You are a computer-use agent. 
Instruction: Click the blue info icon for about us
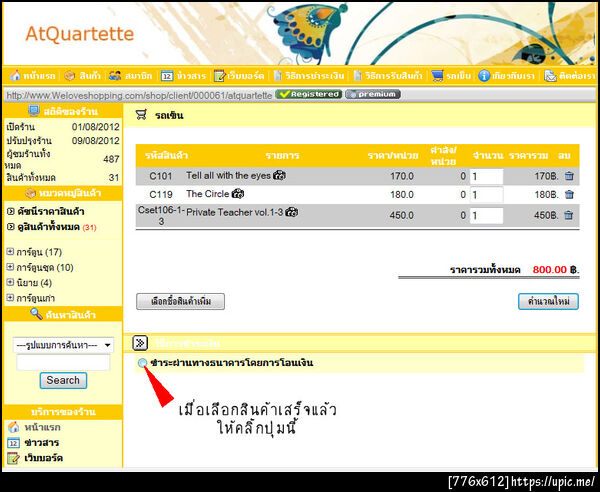pyautogui.click(x=484, y=76)
